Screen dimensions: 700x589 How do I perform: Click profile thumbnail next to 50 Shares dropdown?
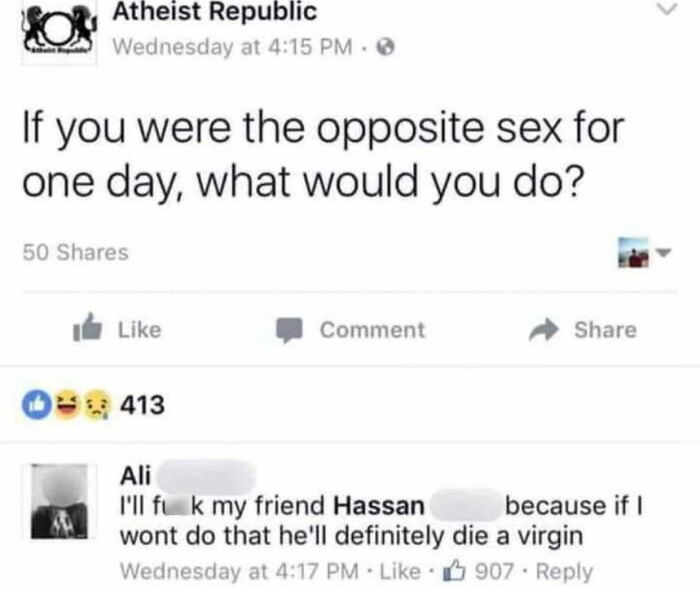pos(633,253)
